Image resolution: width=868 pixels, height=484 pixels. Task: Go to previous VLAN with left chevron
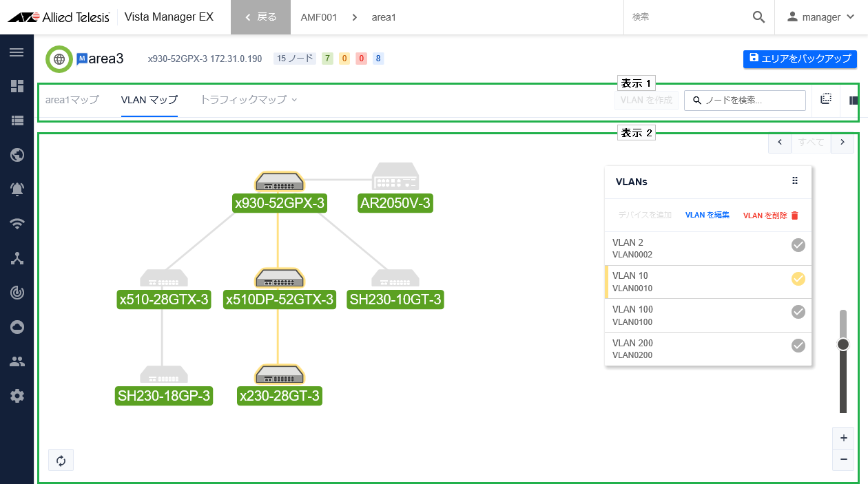pos(780,142)
